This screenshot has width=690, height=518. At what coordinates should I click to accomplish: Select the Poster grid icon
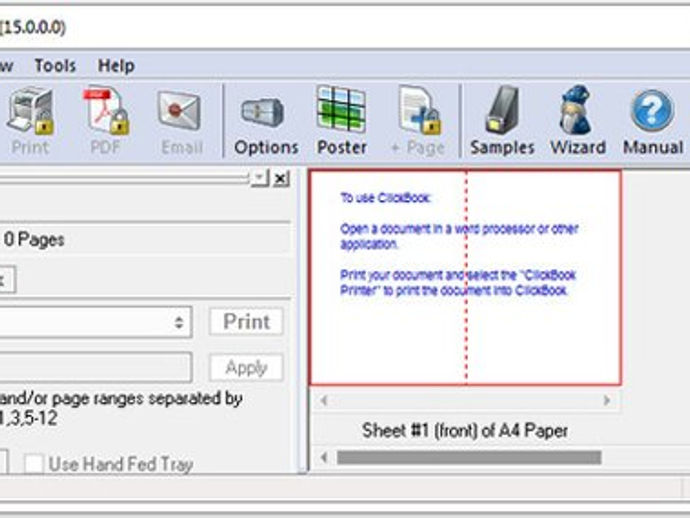coord(341,120)
